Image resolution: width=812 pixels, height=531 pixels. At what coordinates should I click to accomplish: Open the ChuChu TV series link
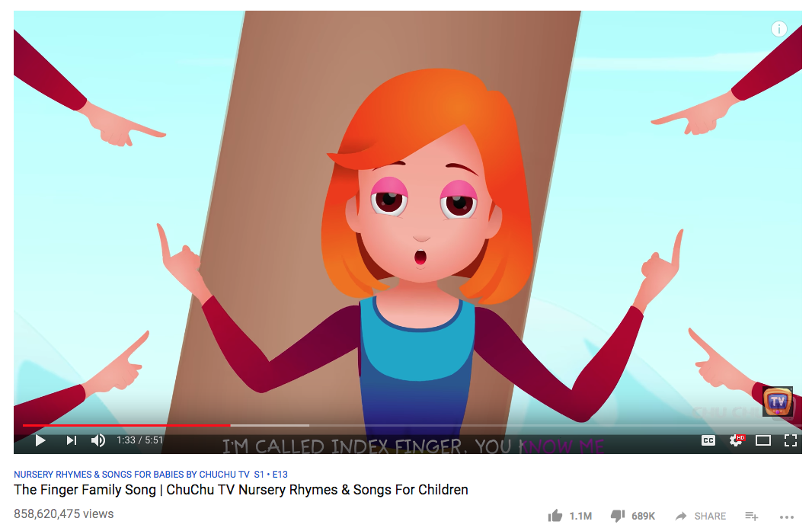click(x=132, y=474)
